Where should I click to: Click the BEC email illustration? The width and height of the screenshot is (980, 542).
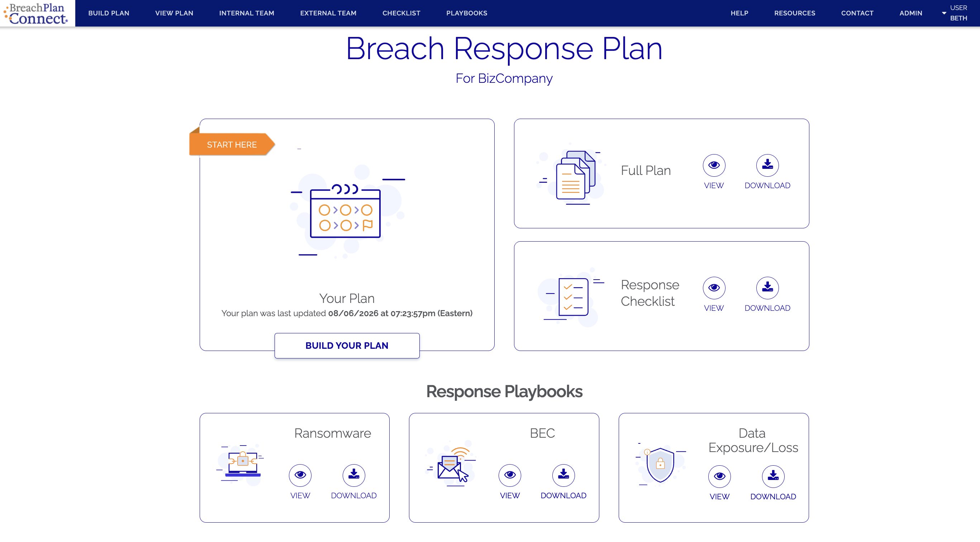click(x=451, y=464)
